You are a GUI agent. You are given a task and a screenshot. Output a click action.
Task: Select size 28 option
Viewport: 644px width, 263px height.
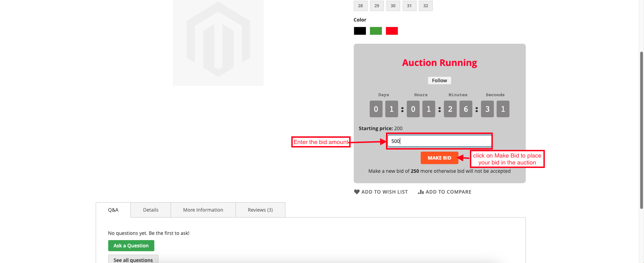pyautogui.click(x=360, y=6)
